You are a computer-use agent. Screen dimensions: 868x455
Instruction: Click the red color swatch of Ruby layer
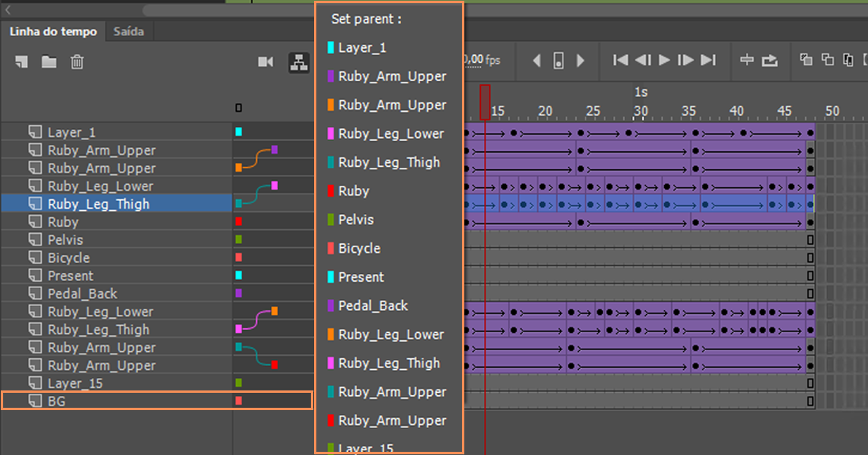click(238, 221)
